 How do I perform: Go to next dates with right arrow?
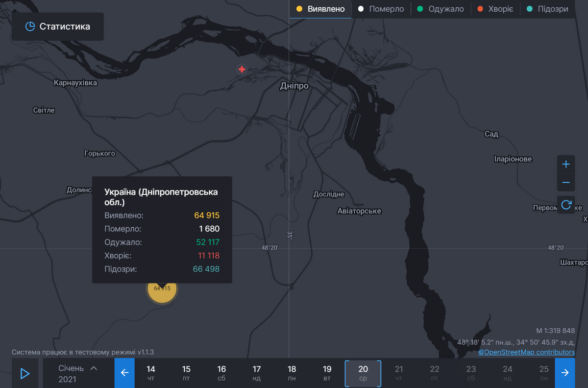click(565, 373)
